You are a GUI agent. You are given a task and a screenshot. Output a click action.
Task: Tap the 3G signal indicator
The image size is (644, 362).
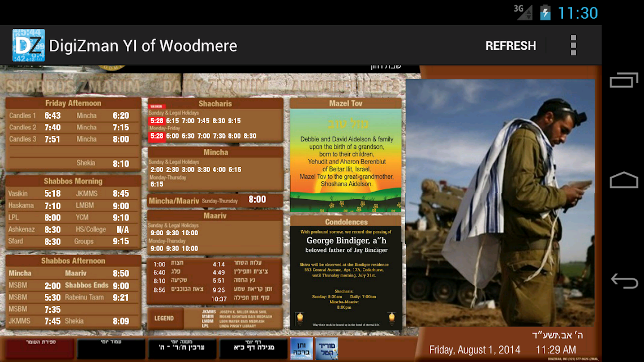click(x=523, y=12)
